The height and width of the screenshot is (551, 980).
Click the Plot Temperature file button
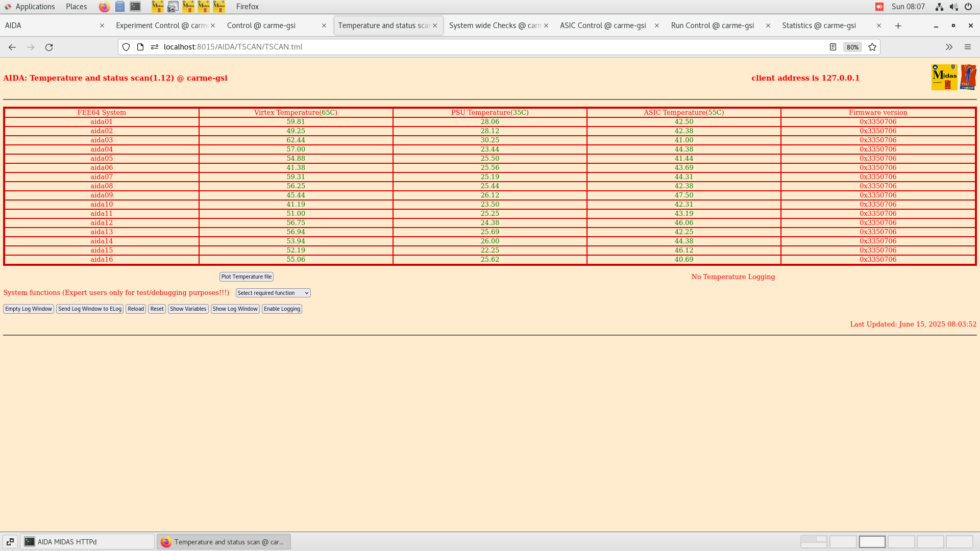(x=246, y=277)
